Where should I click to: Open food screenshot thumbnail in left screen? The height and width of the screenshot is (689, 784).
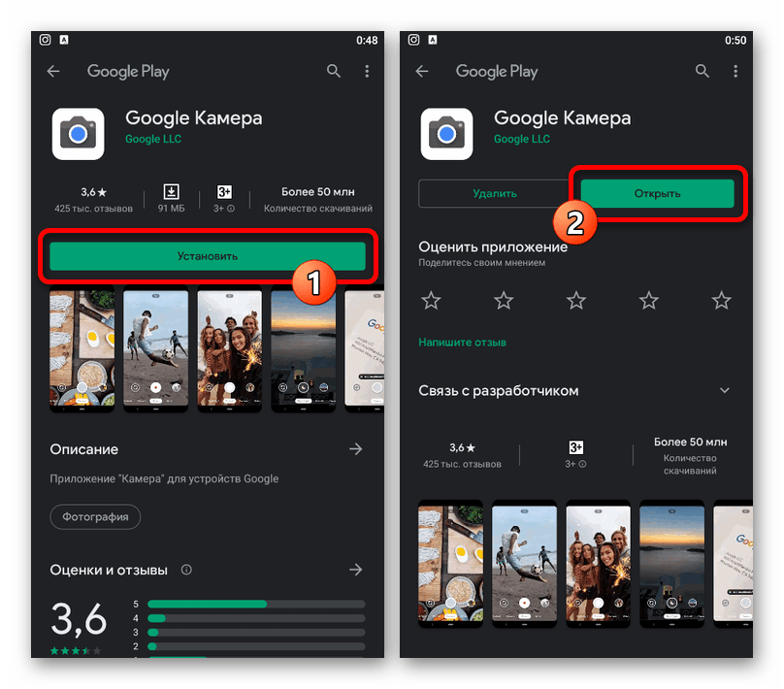click(82, 348)
